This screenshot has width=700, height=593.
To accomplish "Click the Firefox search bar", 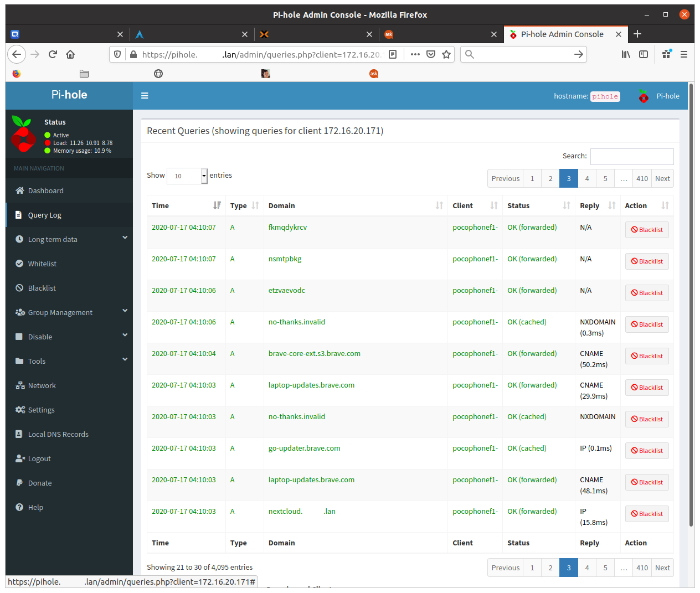I will point(523,54).
